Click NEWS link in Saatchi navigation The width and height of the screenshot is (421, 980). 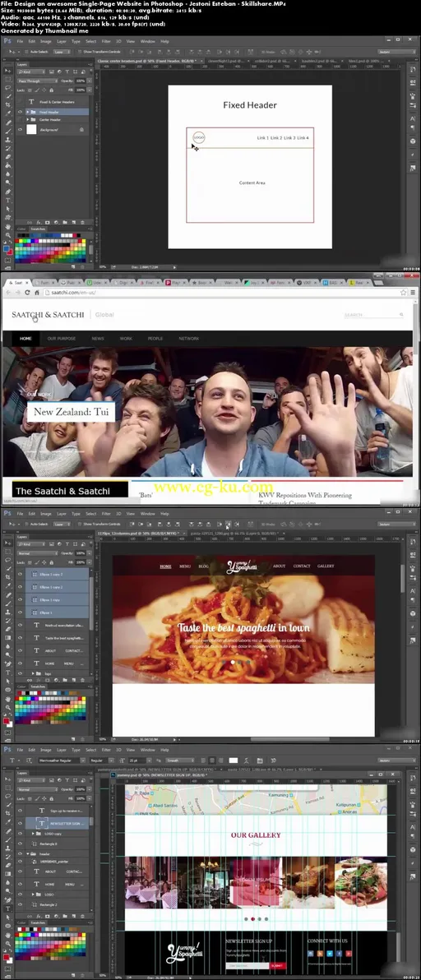(98, 338)
